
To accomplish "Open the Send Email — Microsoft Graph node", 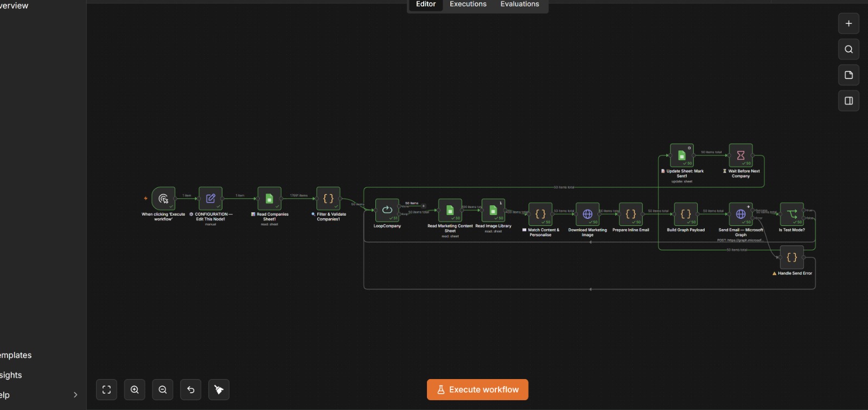I will pyautogui.click(x=741, y=215).
